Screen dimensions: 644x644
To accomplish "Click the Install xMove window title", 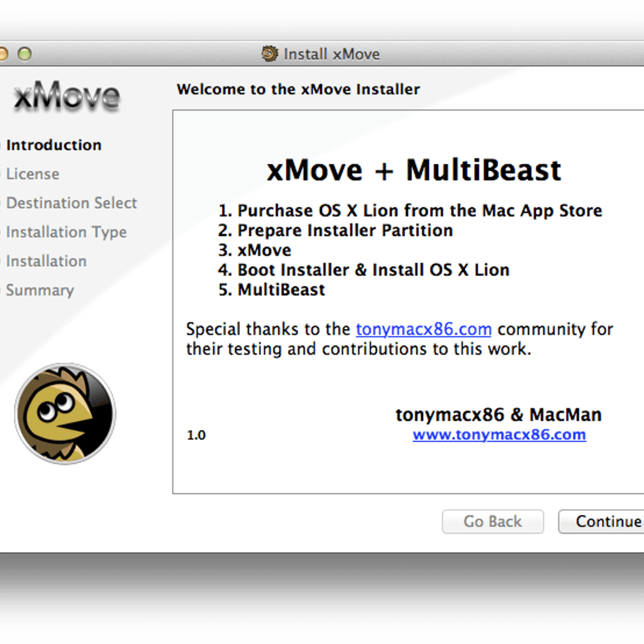I will pos(332,54).
